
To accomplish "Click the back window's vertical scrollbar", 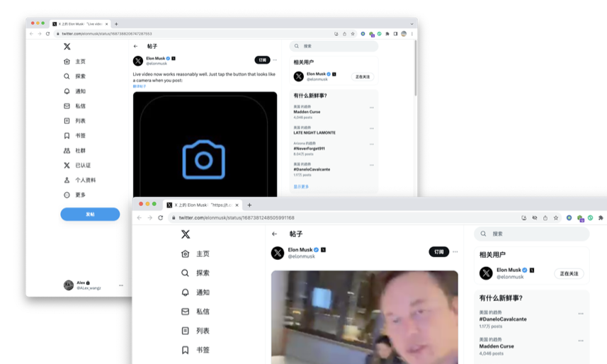I will (x=415, y=71).
